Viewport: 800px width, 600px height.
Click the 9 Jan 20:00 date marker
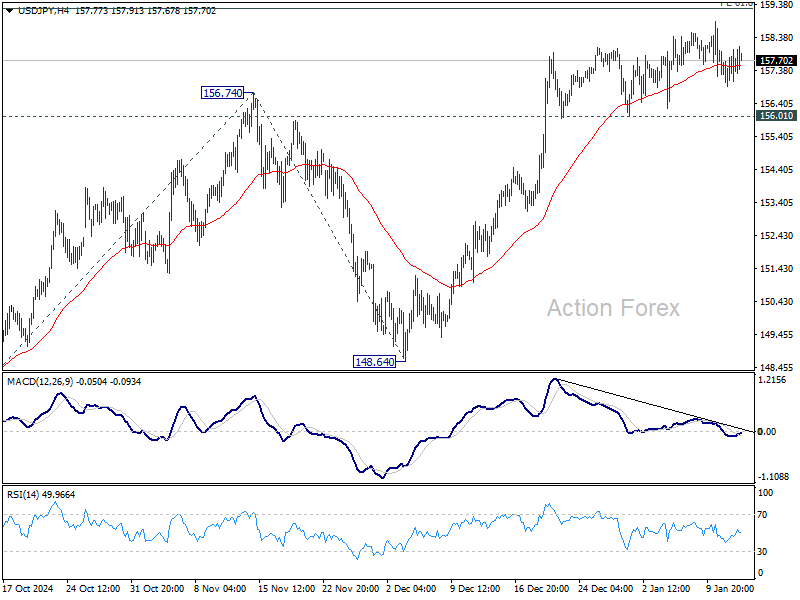tap(730, 588)
